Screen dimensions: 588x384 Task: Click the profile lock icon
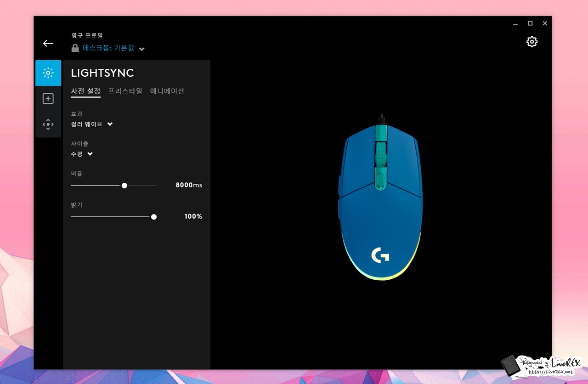click(x=75, y=48)
